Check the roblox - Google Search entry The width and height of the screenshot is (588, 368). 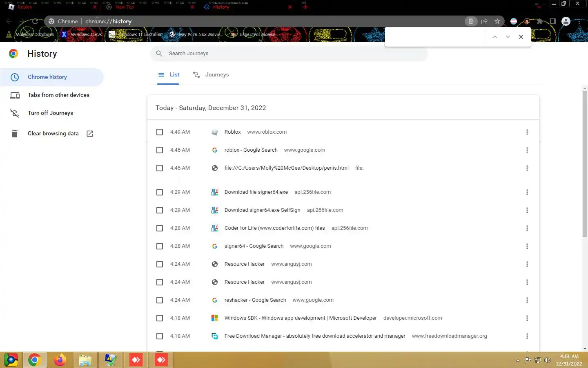(x=160, y=150)
